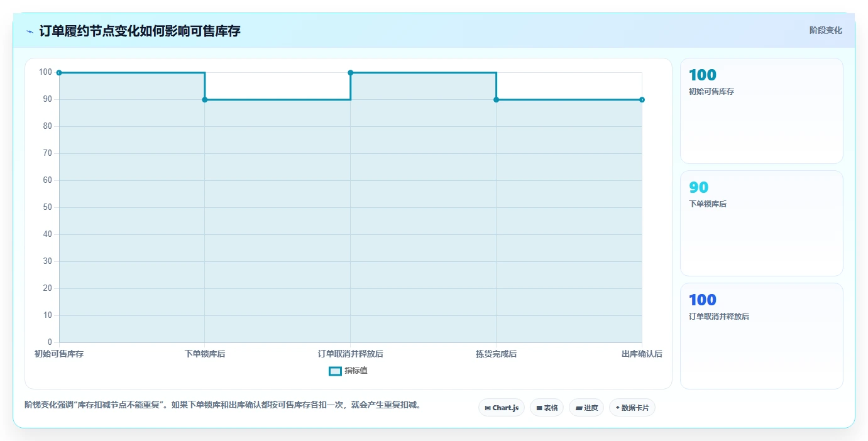Click the data point at 订单取消并释放后
This screenshot has width=868, height=441.
(x=351, y=73)
